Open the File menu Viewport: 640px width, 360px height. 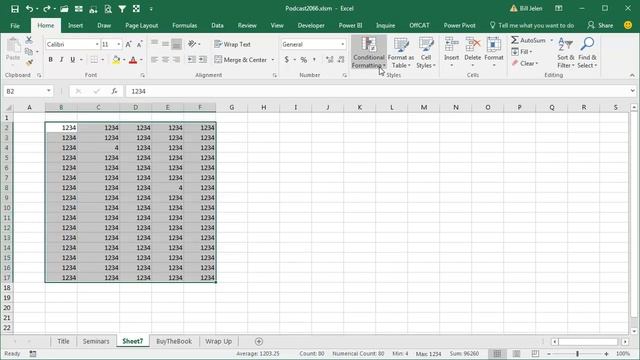pyautogui.click(x=15, y=25)
